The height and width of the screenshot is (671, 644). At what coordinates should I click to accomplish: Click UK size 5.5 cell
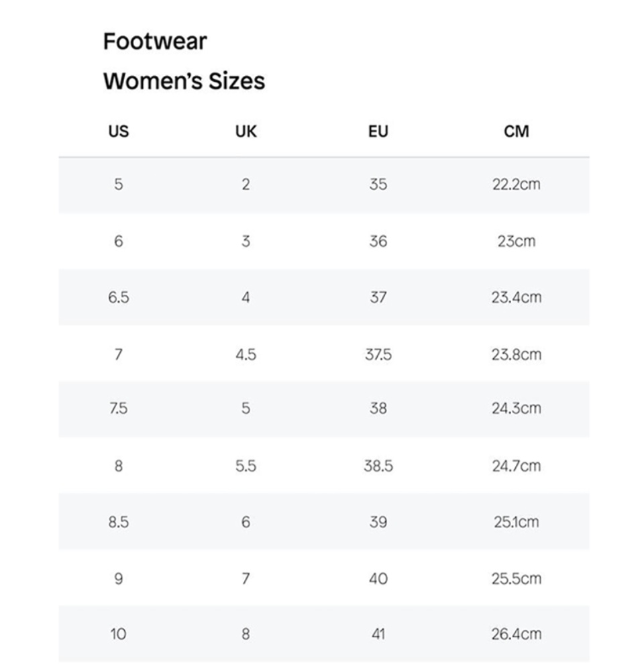(x=246, y=466)
